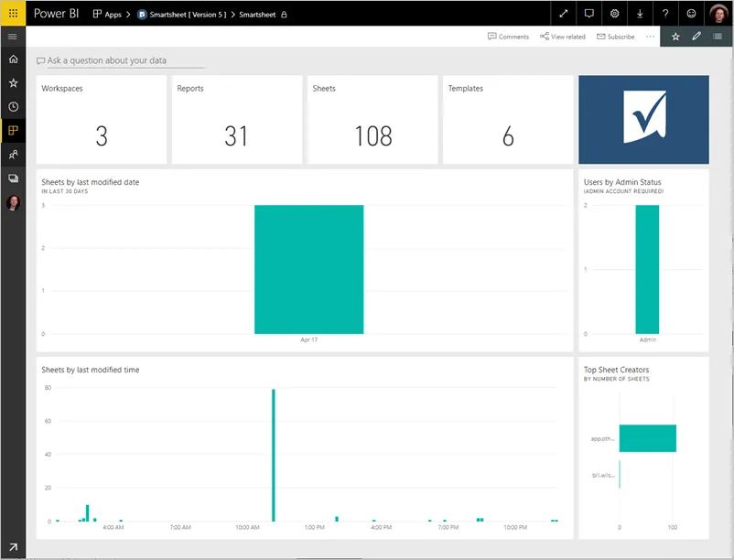Open the list view icon top right

pyautogui.click(x=718, y=36)
